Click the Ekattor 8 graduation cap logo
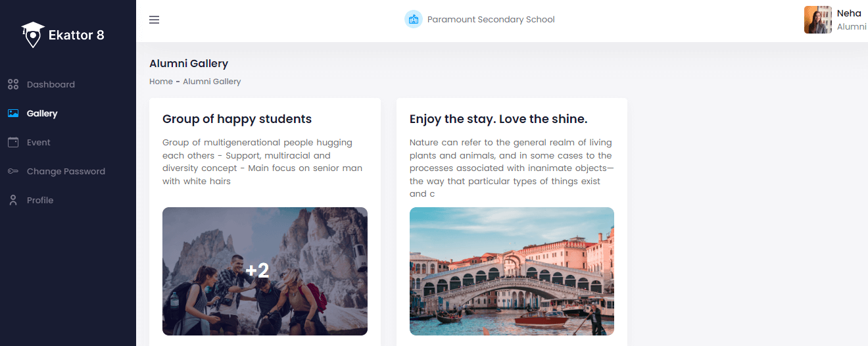Viewport: 868px width, 346px height. 33,35
